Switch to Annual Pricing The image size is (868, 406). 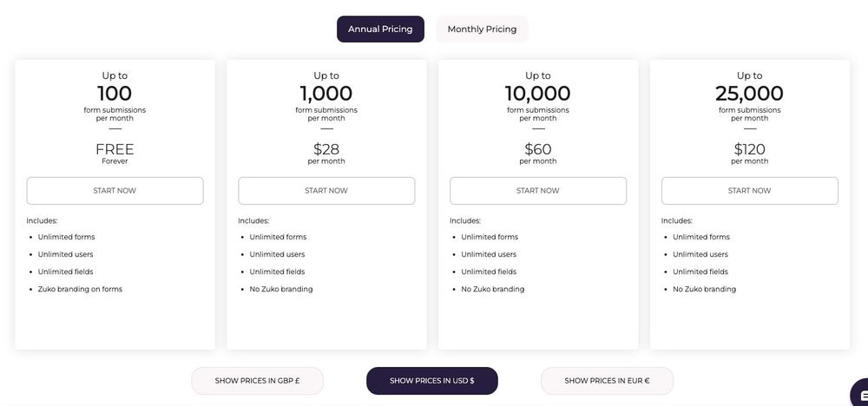[x=380, y=29]
